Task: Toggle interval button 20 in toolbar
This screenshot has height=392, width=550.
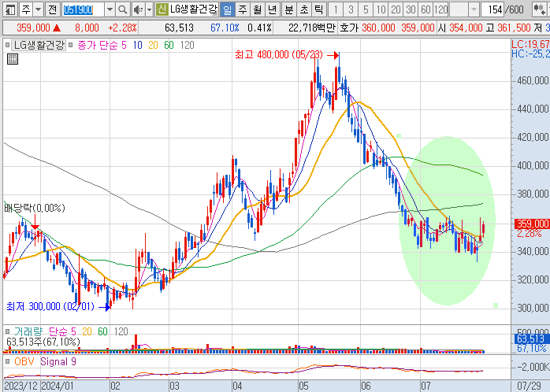Action: click(x=396, y=9)
